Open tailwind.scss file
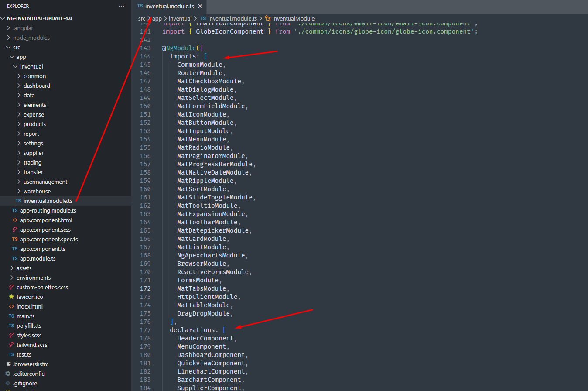Screen dimensions: 588x391 (x=65, y=345)
